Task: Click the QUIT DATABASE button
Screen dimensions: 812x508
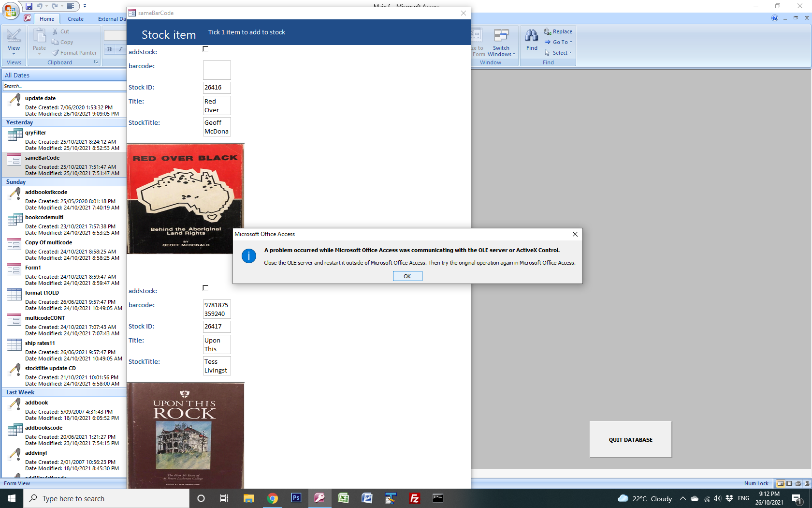Action: [630, 439]
